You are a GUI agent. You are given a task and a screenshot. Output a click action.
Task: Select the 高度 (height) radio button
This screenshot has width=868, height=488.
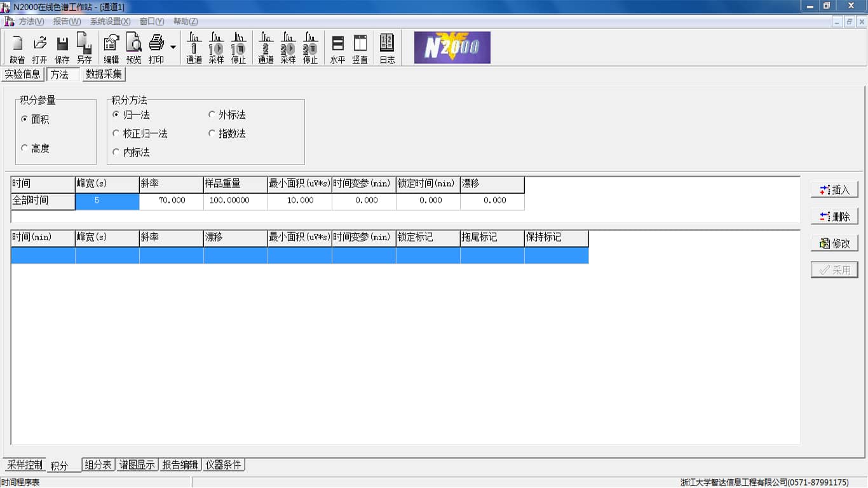(x=25, y=148)
